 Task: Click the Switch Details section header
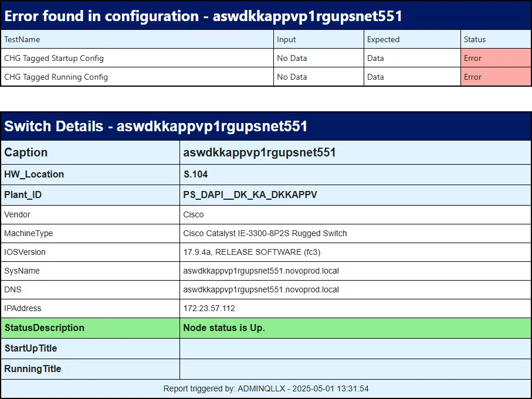pos(156,126)
